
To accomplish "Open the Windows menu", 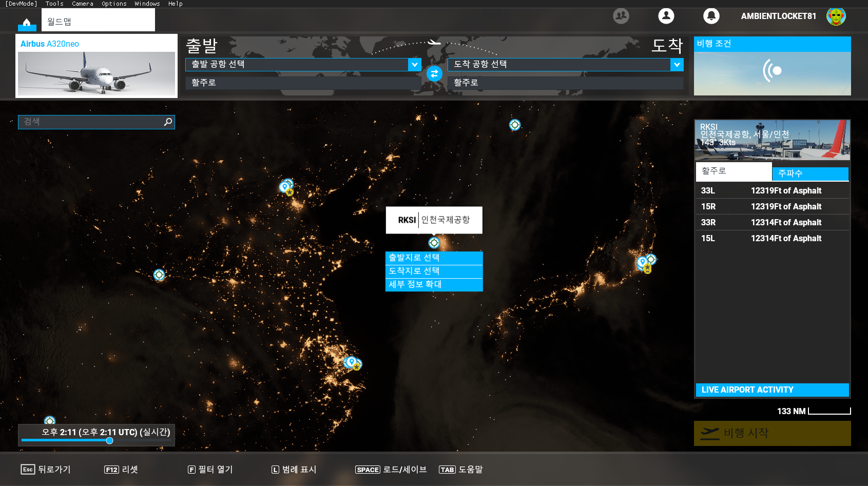I will [147, 4].
